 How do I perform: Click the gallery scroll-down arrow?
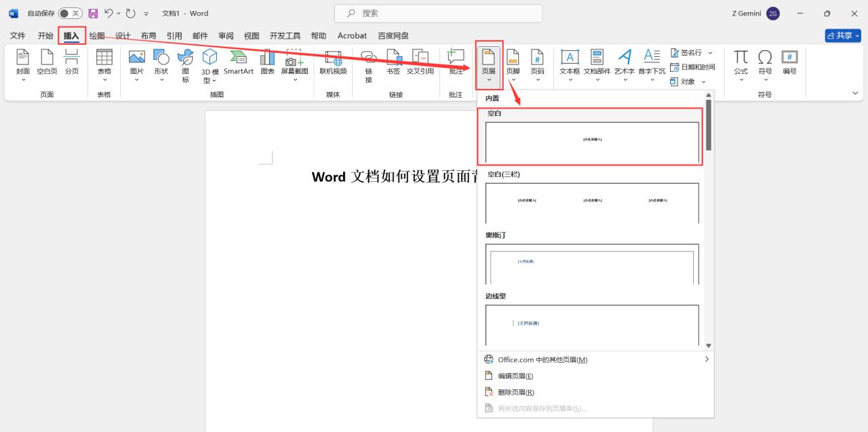(709, 345)
